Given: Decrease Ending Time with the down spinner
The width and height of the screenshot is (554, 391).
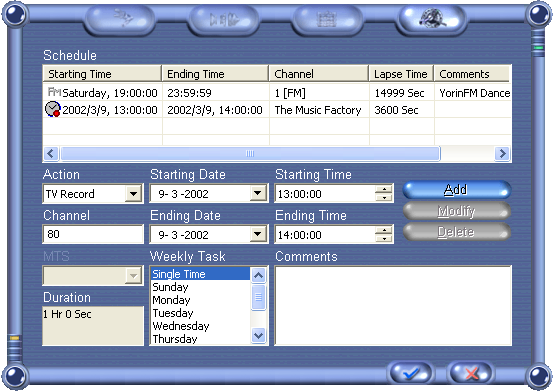Looking at the screenshot, I should click(x=384, y=239).
